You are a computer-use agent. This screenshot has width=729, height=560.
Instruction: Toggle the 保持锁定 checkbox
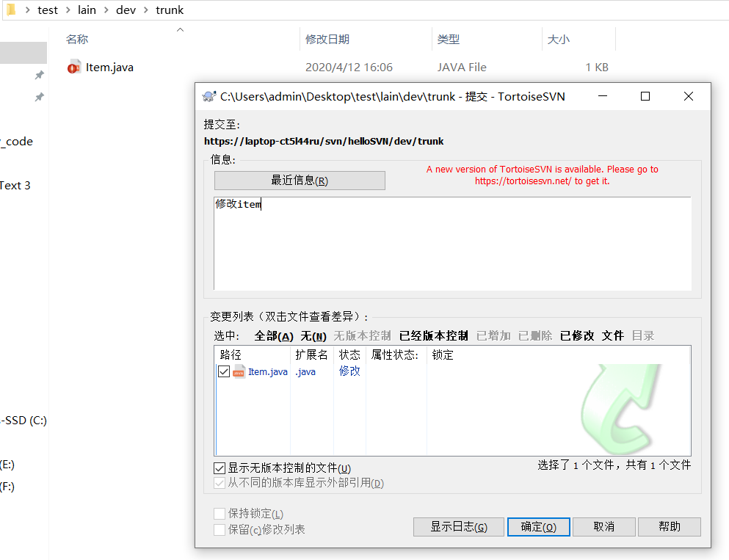220,514
